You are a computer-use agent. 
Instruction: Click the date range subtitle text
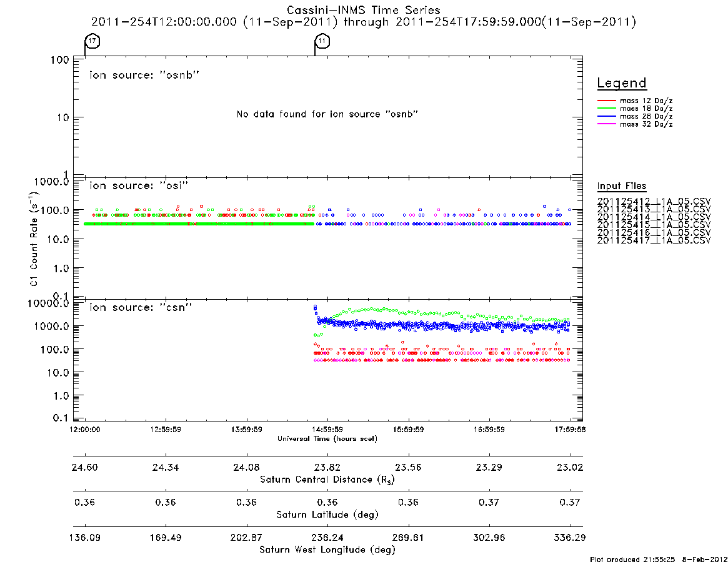point(364,22)
